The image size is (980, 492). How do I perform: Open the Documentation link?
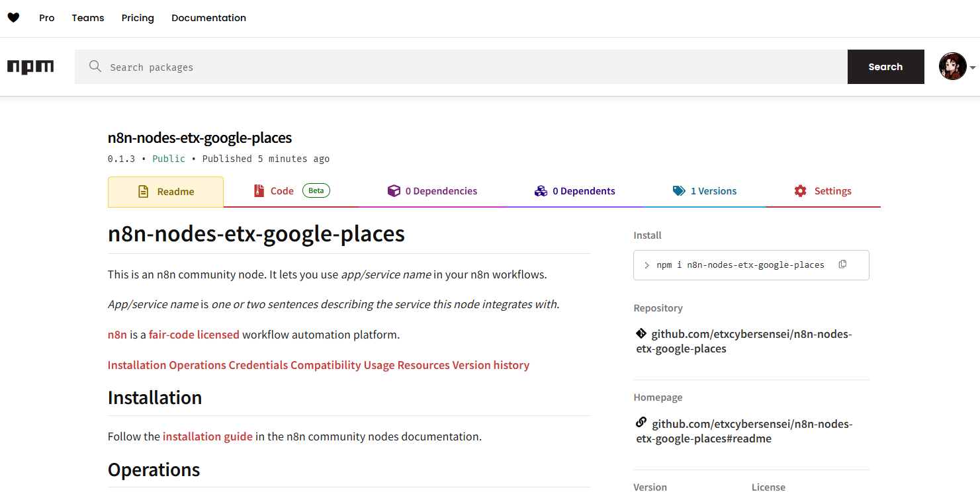208,18
